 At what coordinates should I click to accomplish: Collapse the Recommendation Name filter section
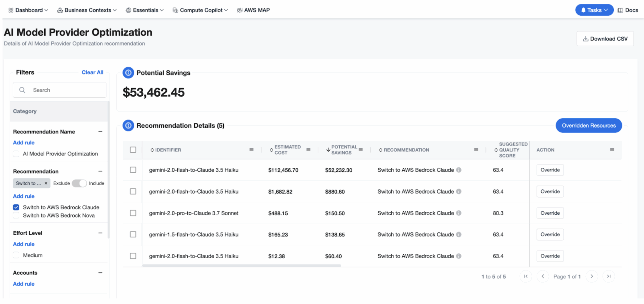pyautogui.click(x=100, y=132)
